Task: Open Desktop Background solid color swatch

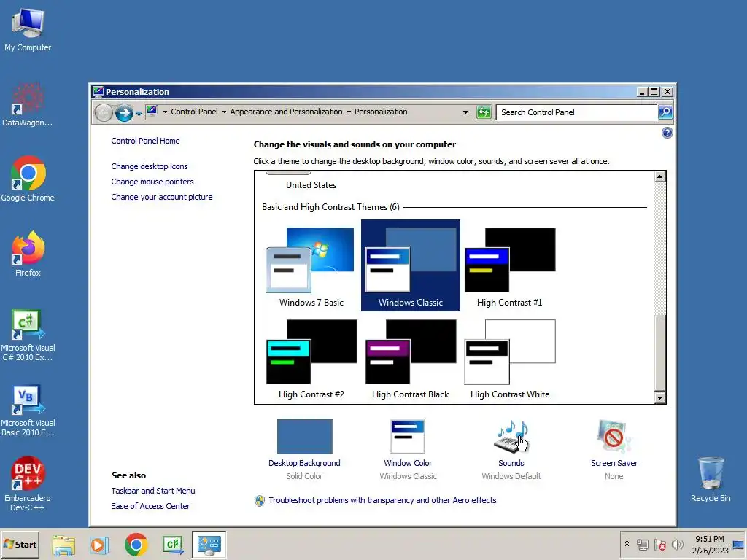Action: pos(304,437)
